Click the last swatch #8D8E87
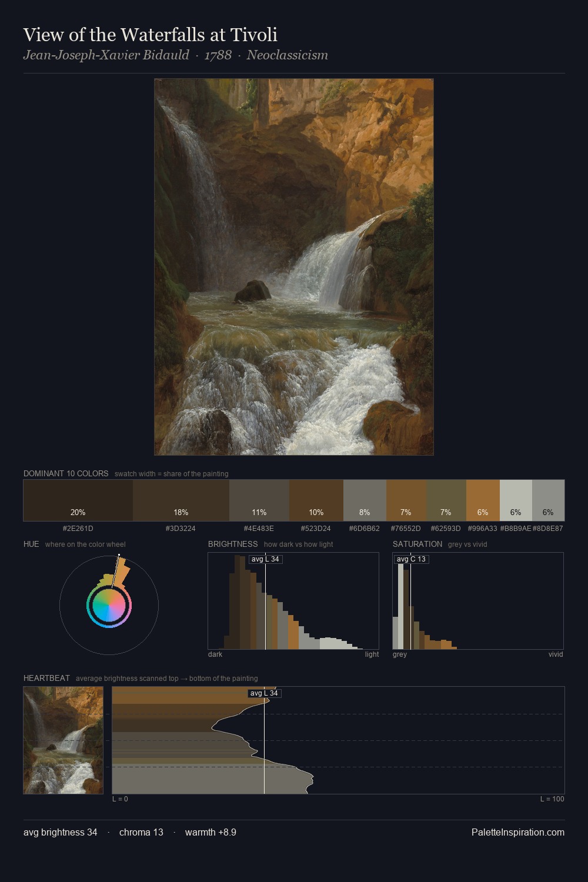Image resolution: width=588 pixels, height=882 pixels. [548, 500]
